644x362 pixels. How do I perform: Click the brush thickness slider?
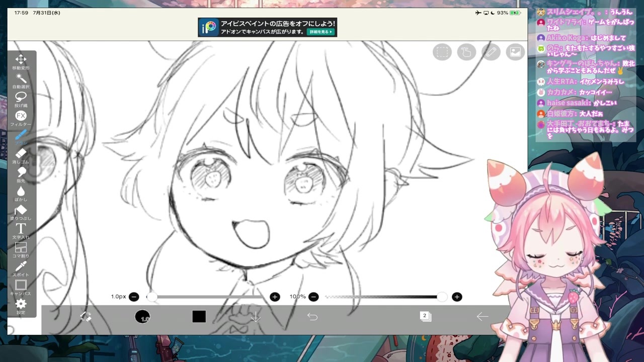(204, 297)
